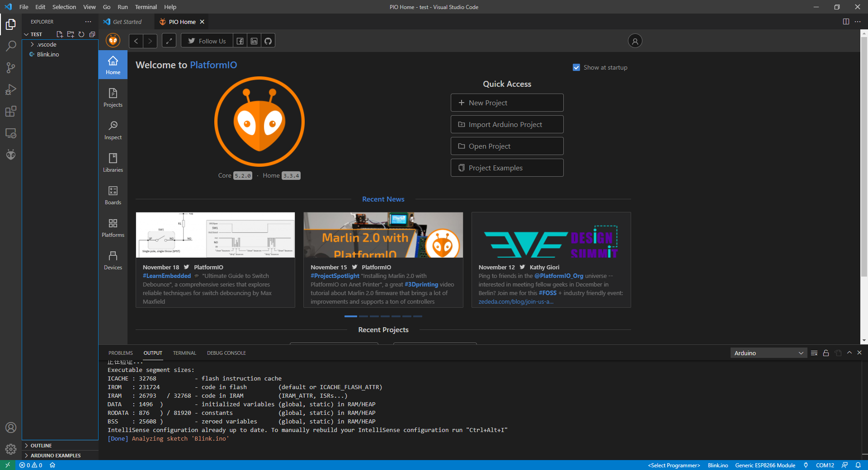Uncheck Show at startup checkbox
The width and height of the screenshot is (868, 470).
(576, 67)
